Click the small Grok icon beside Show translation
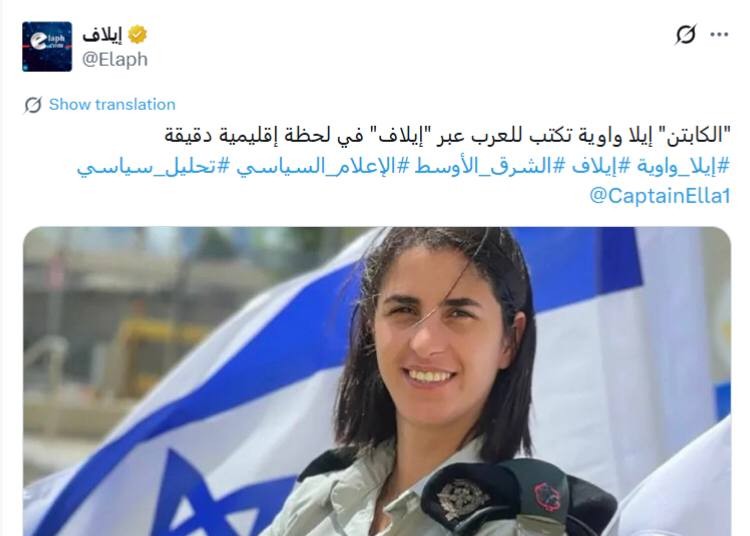 33,105
